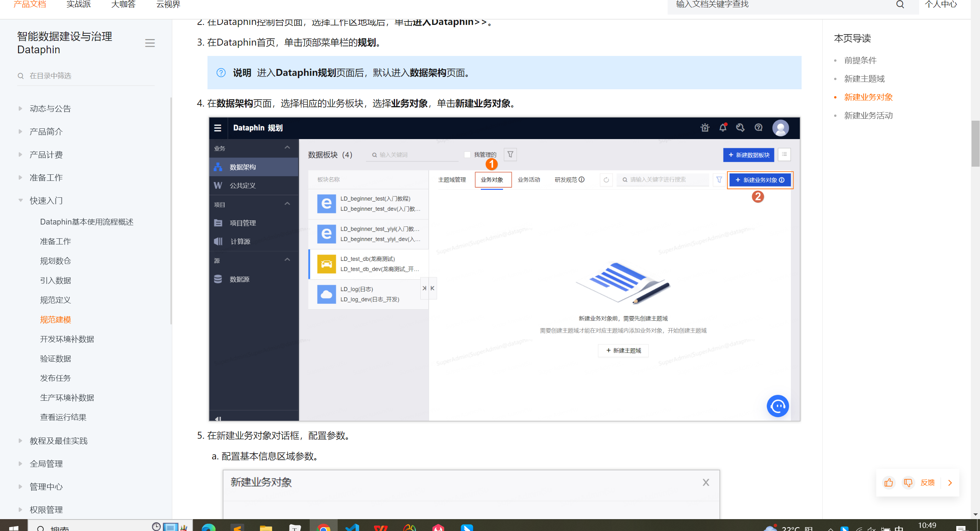Give the page a thumbs up
This screenshot has width=980, height=531.
click(889, 483)
